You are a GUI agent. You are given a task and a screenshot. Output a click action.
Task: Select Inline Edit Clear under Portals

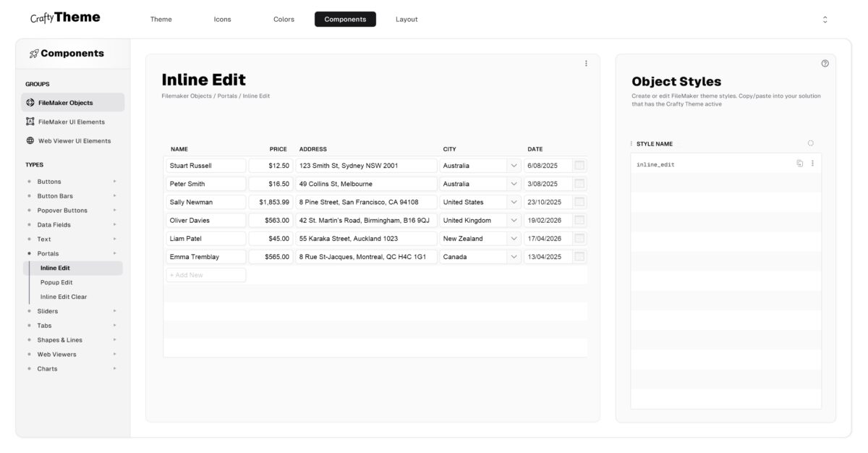[x=64, y=297]
